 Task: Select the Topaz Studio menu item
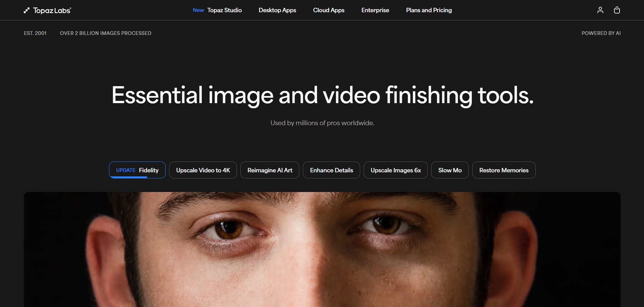225,10
